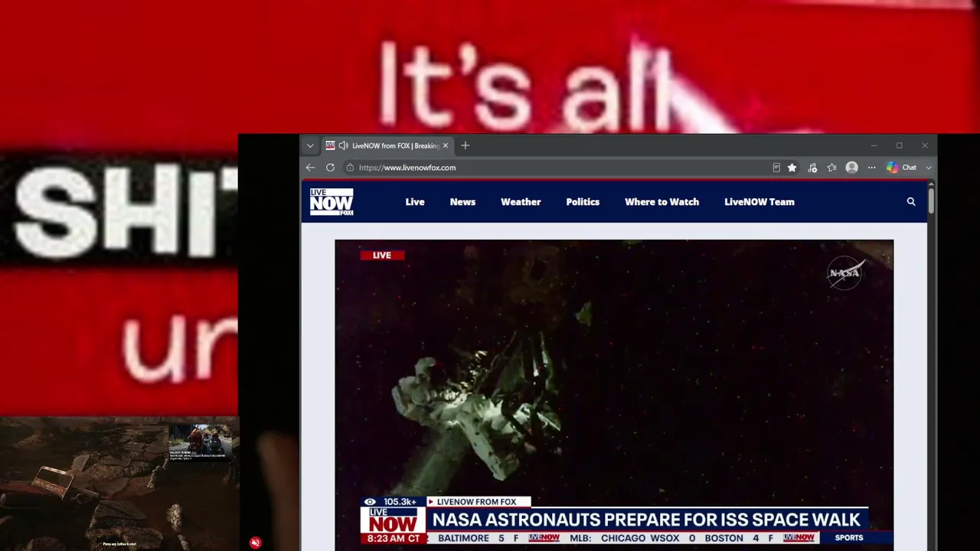
Task: Click the small picture-in-picture video thumbnail
Action: [200, 442]
